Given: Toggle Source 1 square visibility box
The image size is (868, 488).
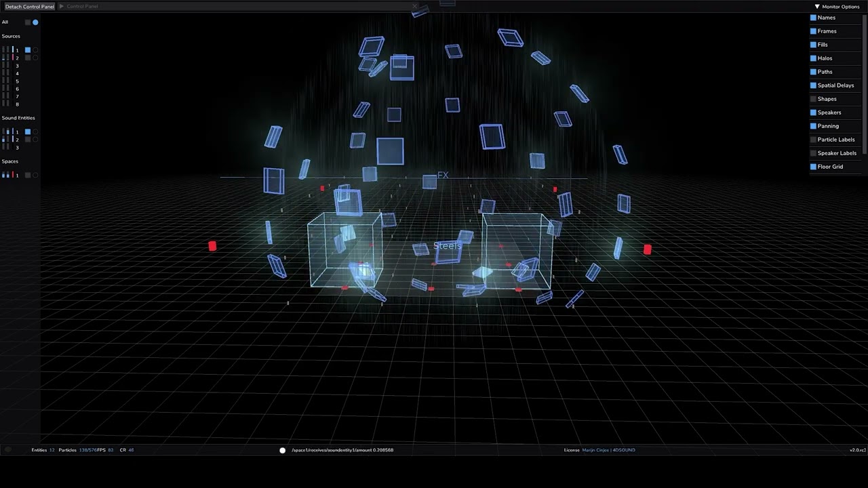Looking at the screenshot, I should coord(28,50).
